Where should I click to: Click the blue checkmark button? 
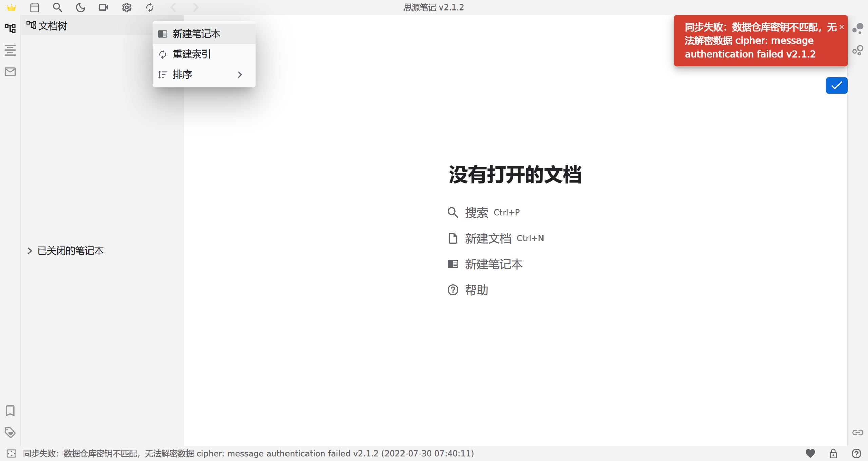[x=836, y=85]
